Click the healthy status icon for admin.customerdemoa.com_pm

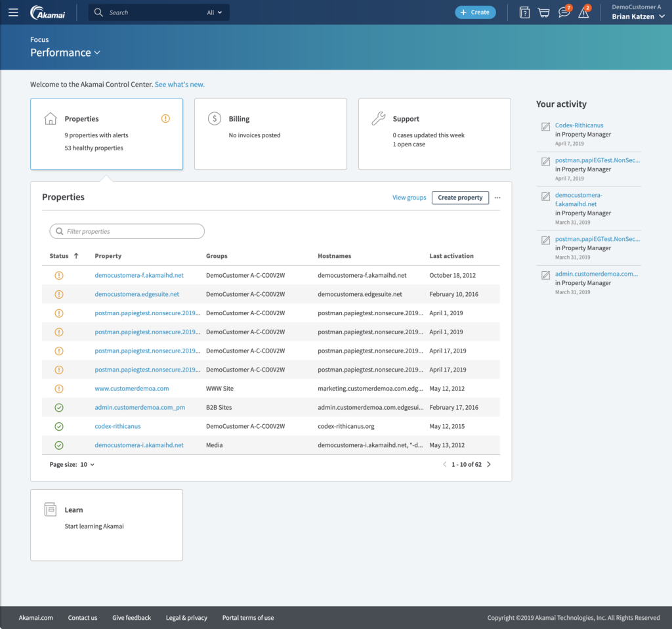pos(59,407)
